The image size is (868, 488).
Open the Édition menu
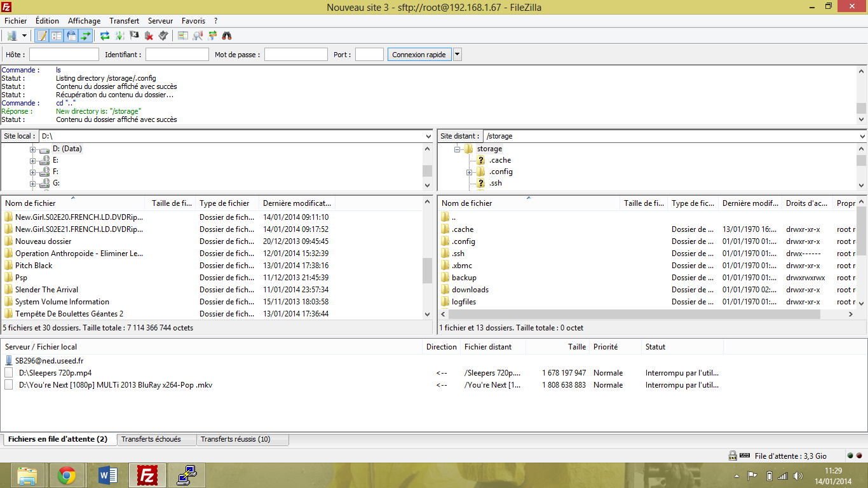click(48, 21)
